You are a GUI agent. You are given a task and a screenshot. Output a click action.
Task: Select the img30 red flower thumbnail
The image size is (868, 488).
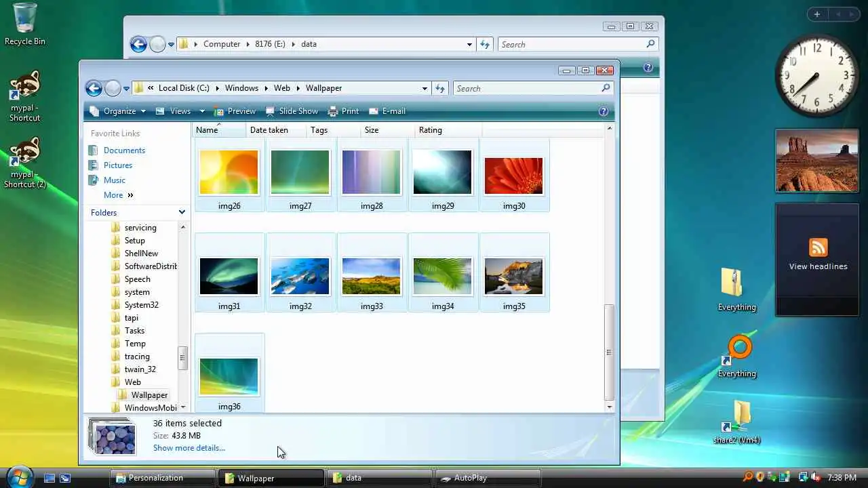[x=514, y=178]
